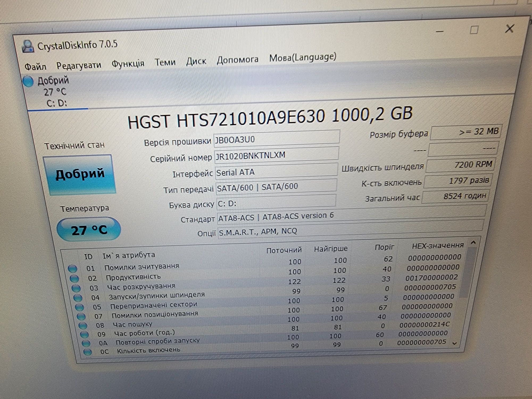Image resolution: width=532 pixels, height=399 pixels.
Task: Click the HEX-значення column header
Action: pos(438,246)
